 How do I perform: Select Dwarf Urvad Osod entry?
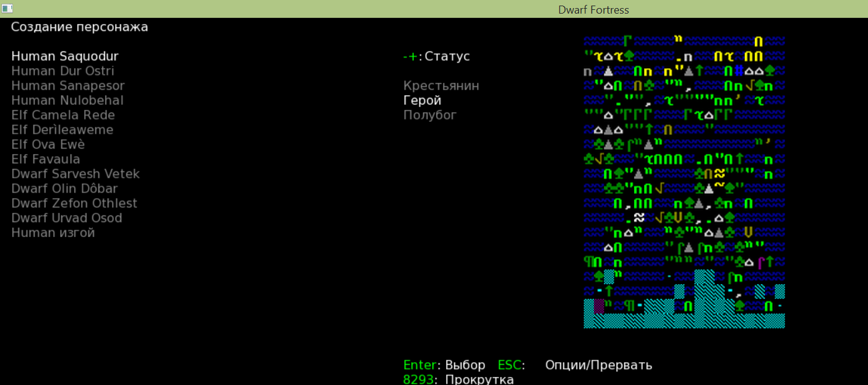pos(67,218)
